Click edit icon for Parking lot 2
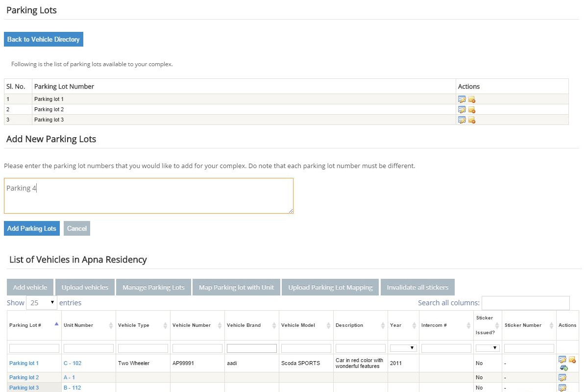 click(462, 110)
